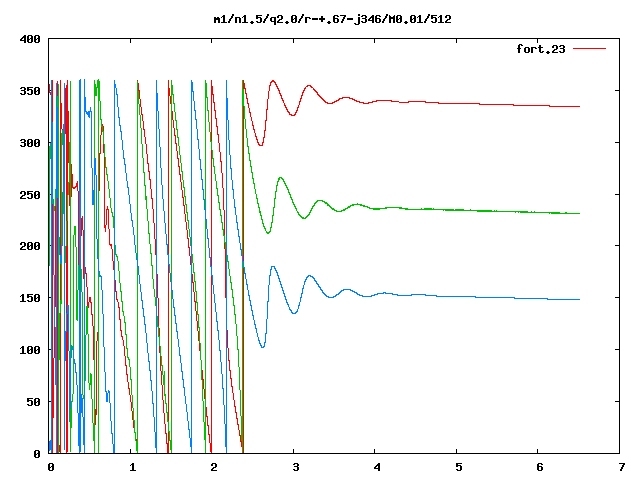640x480 pixels.
Task: Click the y-axis label 300
Action: click(x=30, y=143)
